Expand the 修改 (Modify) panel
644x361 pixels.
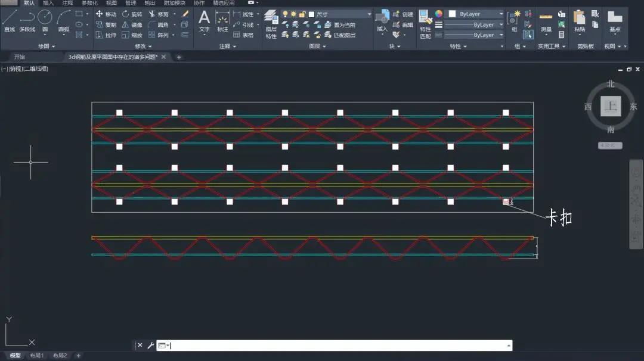coord(143,46)
